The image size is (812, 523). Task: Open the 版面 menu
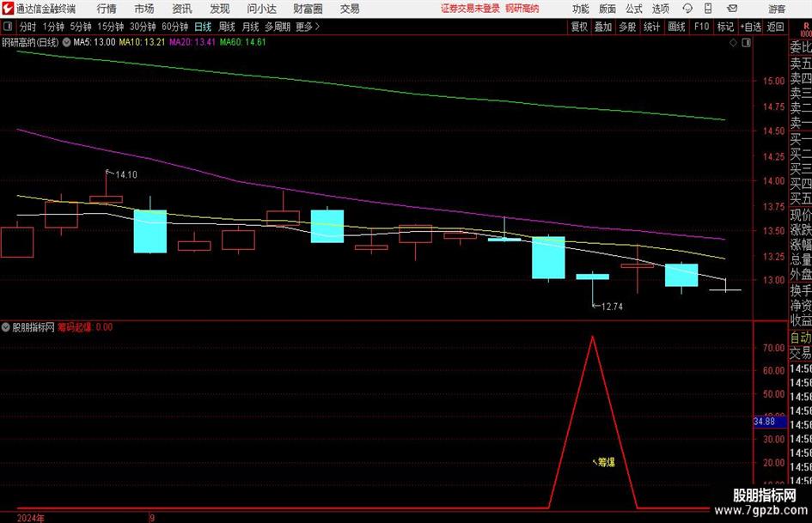tap(607, 9)
